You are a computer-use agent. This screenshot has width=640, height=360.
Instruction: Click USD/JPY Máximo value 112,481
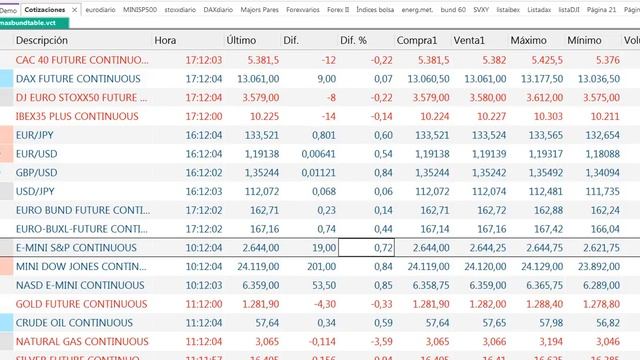point(546,191)
